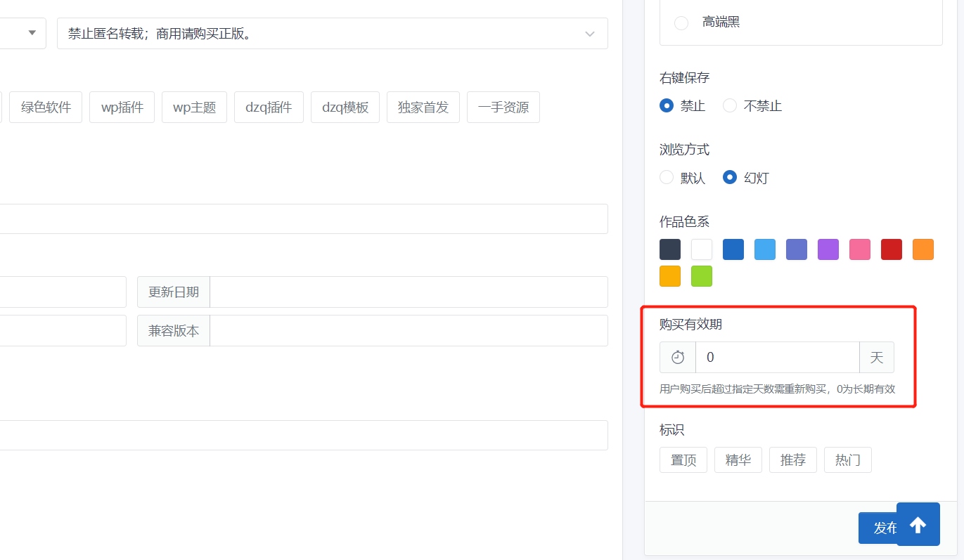
Task: Pick the dark navy color swatch
Action: point(670,249)
